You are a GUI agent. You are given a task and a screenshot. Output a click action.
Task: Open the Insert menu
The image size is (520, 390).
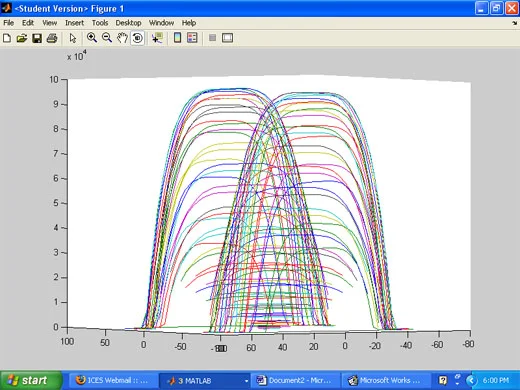tap(74, 23)
